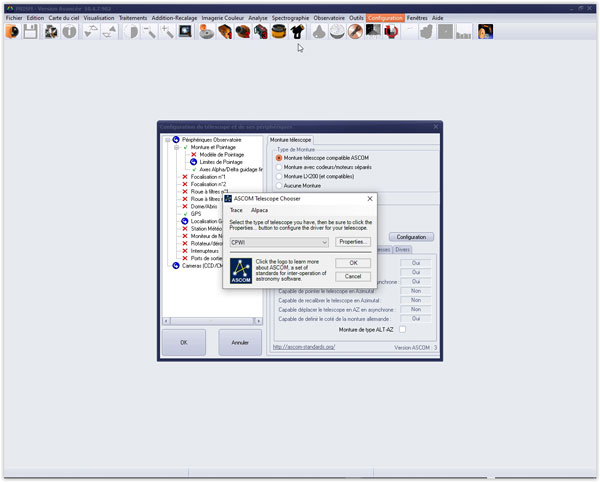Select Monture LX200 radio button
The image size is (600, 482).
[x=279, y=175]
